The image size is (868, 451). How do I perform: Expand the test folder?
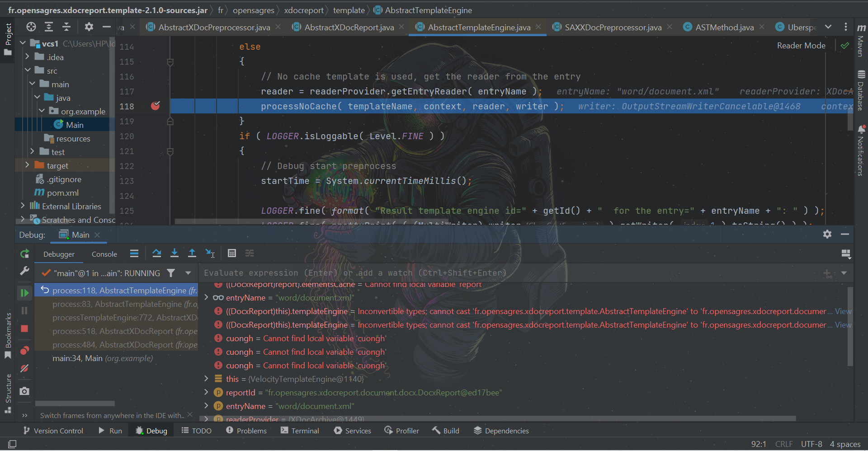point(32,152)
